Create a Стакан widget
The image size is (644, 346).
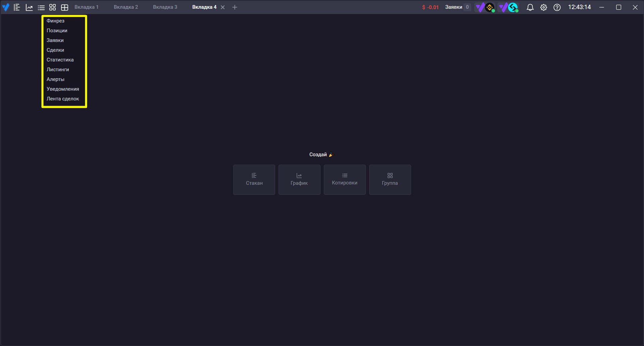point(254,180)
